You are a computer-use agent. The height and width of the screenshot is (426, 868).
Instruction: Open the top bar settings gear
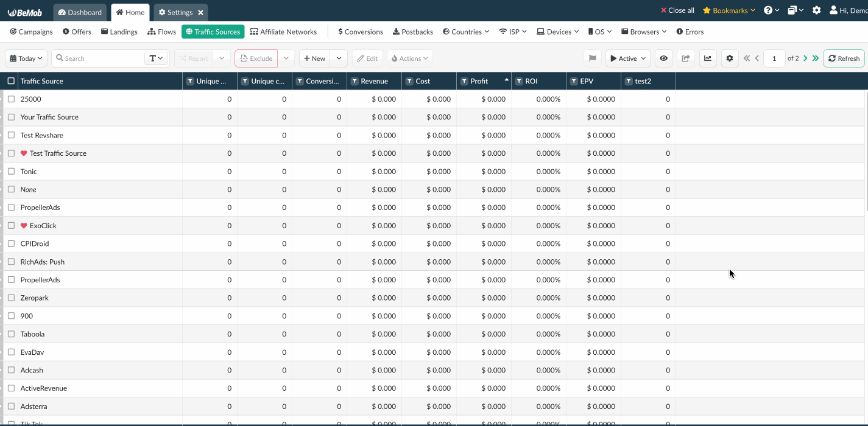(816, 10)
